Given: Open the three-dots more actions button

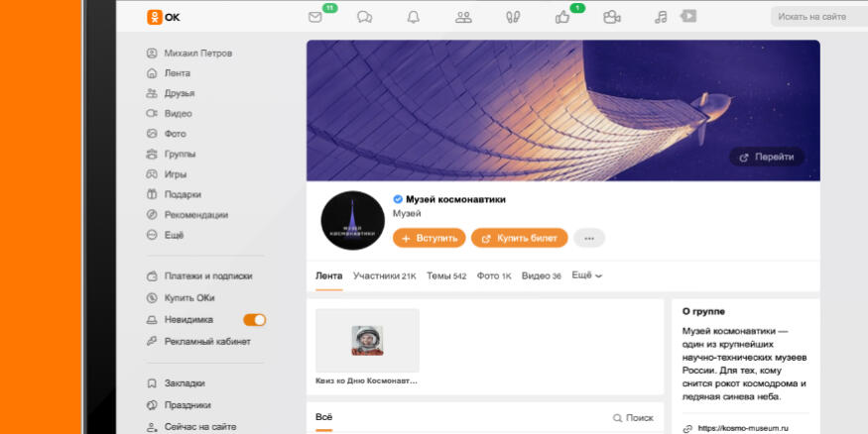Looking at the screenshot, I should 589,238.
